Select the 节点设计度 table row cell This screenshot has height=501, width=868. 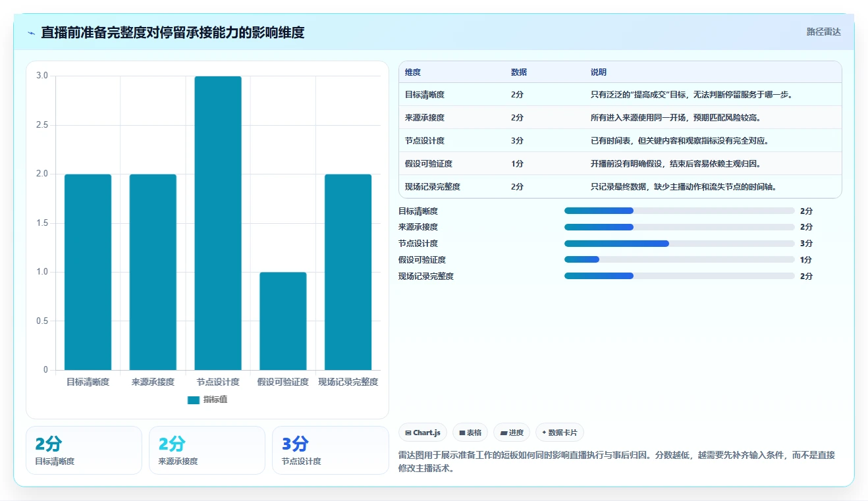(x=425, y=141)
